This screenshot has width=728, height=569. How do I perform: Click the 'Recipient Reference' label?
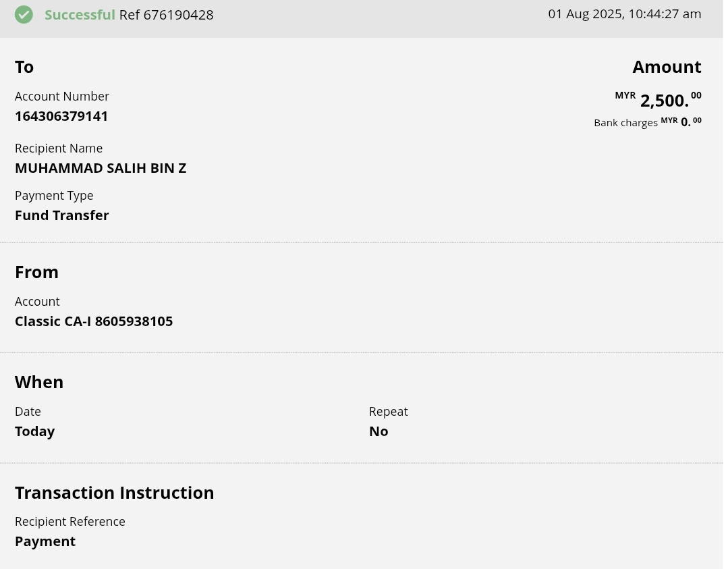click(x=70, y=522)
